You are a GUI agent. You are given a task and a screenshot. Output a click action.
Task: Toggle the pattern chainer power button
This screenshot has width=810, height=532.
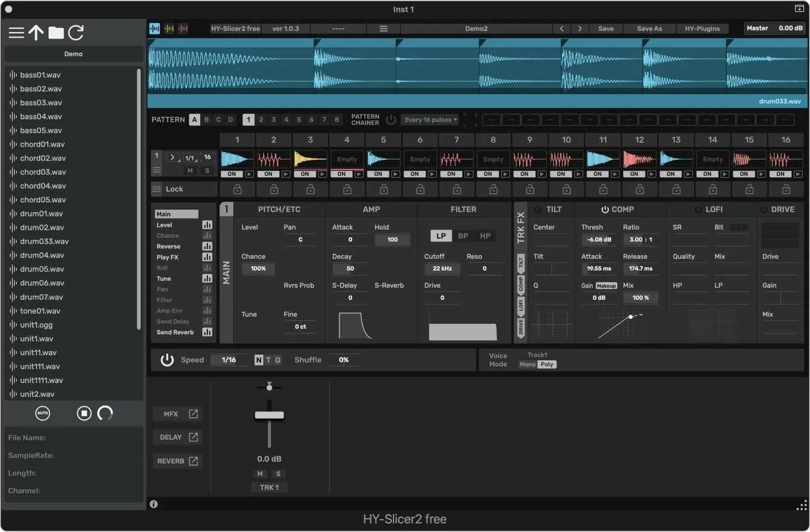pyautogui.click(x=391, y=119)
